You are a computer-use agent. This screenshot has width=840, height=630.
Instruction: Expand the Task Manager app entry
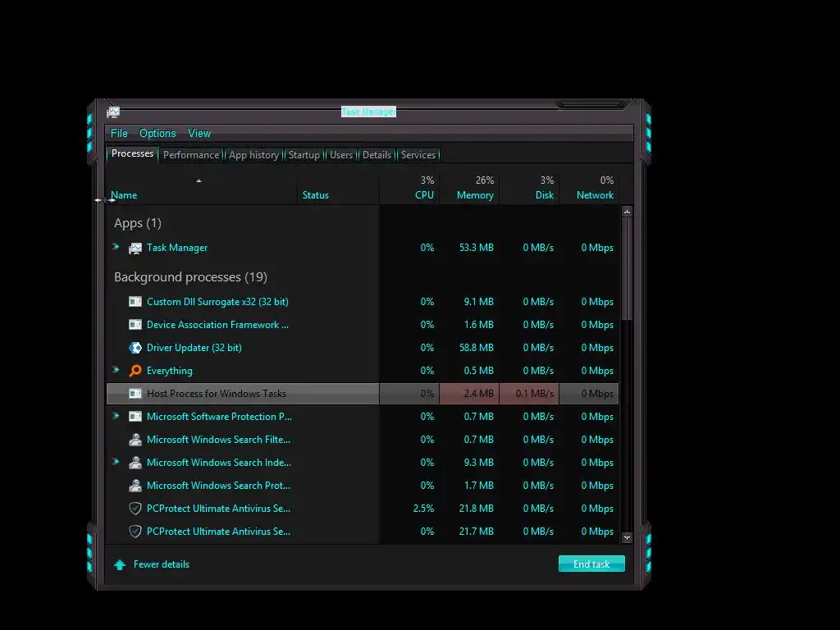tap(116, 247)
